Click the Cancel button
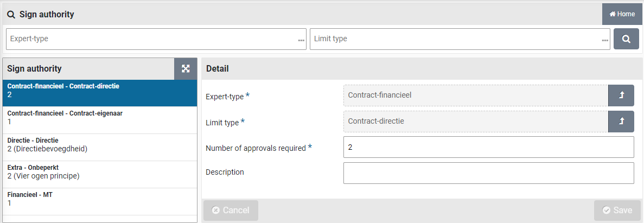This screenshot has width=644, height=223. pyautogui.click(x=231, y=211)
